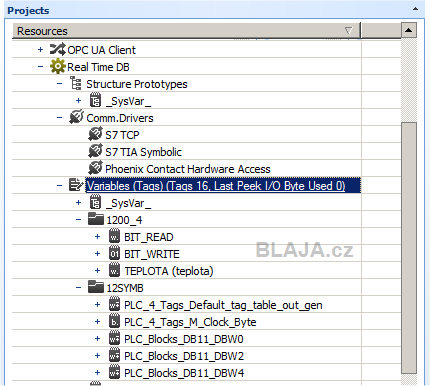The height and width of the screenshot is (386, 430).
Task: Select the S7 TIA Symbolic driver
Action: (143, 152)
